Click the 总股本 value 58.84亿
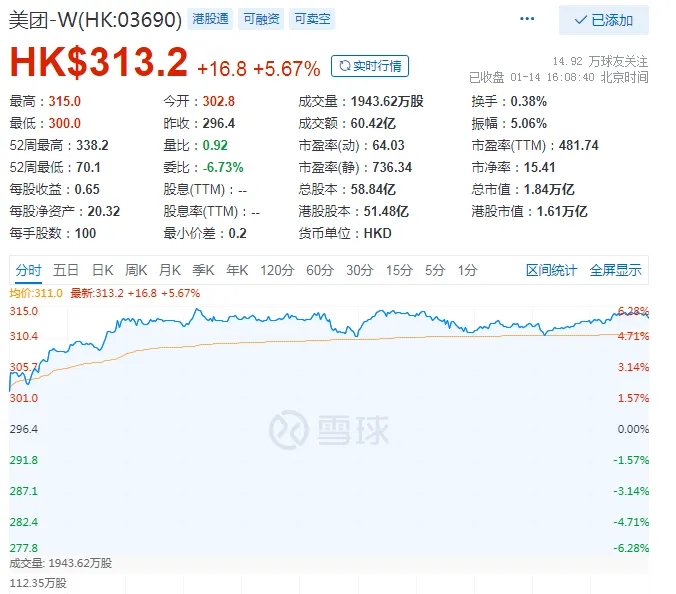 pyautogui.click(x=373, y=189)
